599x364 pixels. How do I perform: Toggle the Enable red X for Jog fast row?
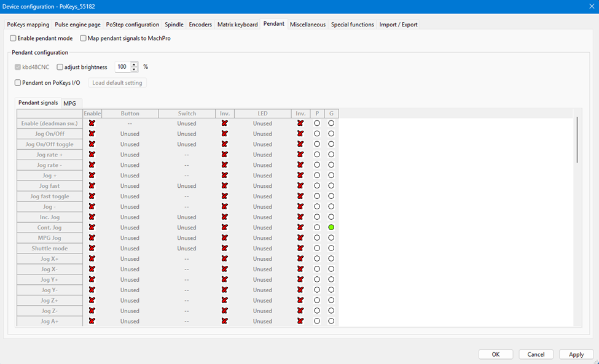[x=92, y=186]
